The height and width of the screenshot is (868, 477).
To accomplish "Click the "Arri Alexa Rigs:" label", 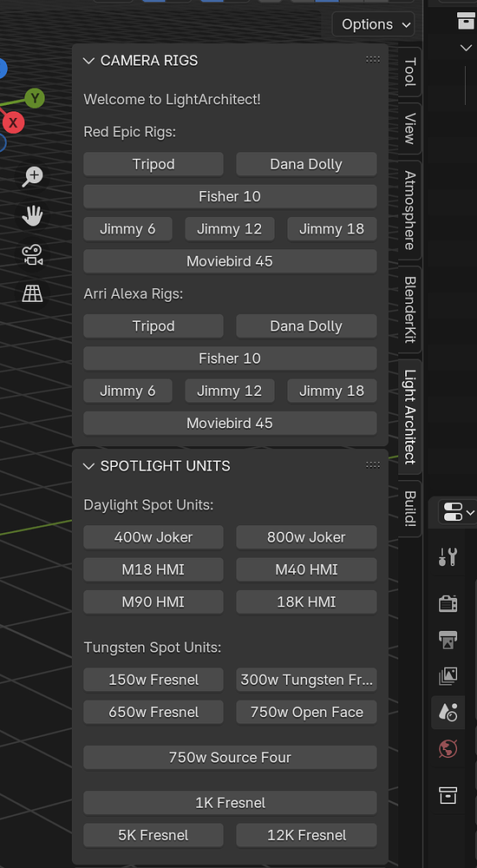I will [134, 294].
